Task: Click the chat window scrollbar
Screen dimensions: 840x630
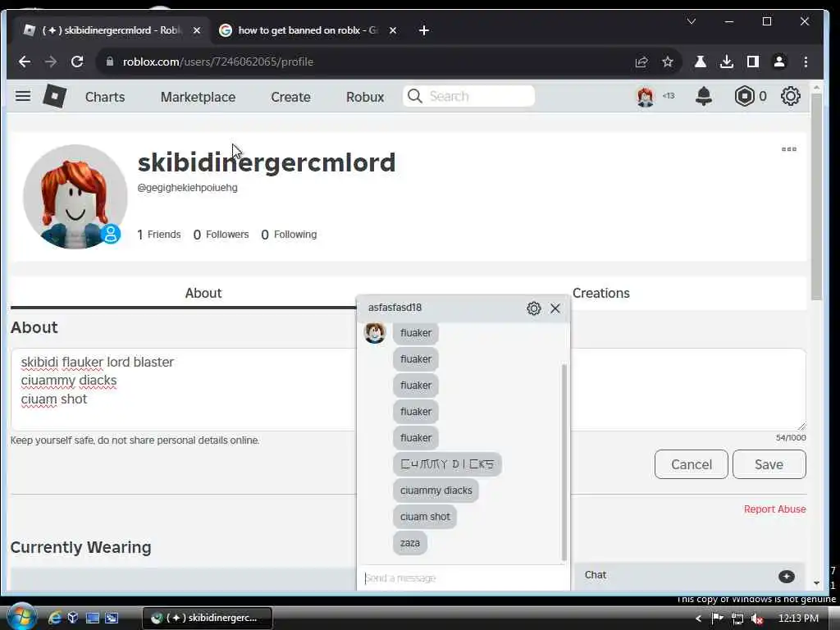Action: pyautogui.click(x=564, y=462)
